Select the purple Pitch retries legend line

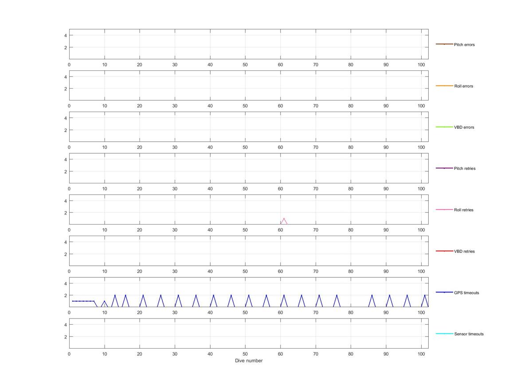click(444, 168)
